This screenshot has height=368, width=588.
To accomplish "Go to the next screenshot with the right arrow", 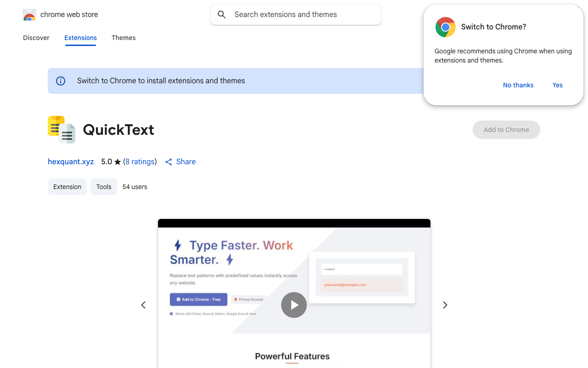I will [445, 305].
